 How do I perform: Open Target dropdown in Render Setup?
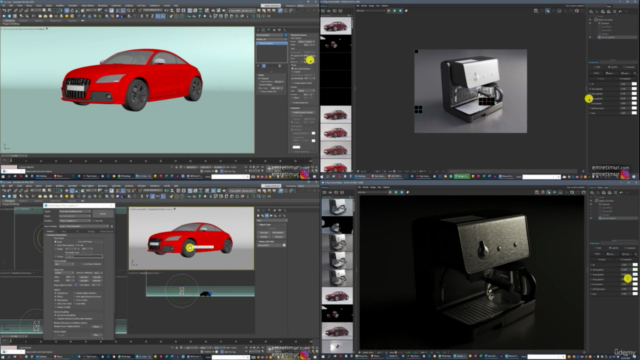75,211
